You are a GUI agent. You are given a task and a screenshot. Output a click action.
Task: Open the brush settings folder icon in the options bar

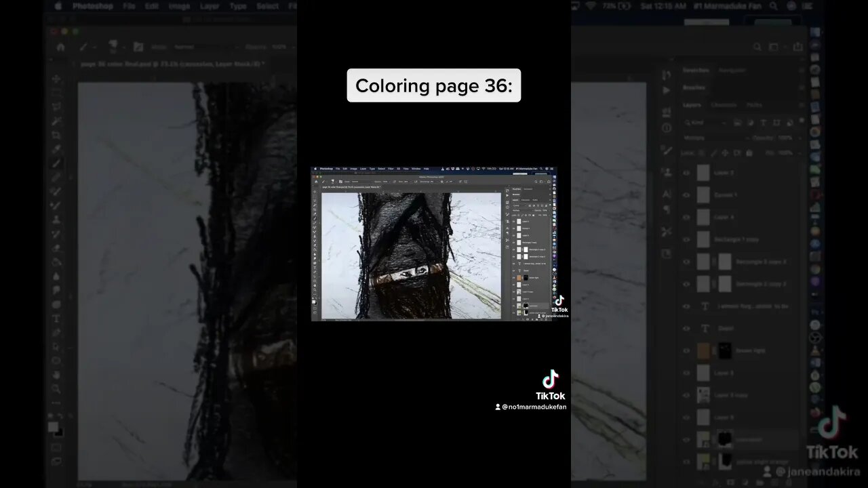point(138,47)
